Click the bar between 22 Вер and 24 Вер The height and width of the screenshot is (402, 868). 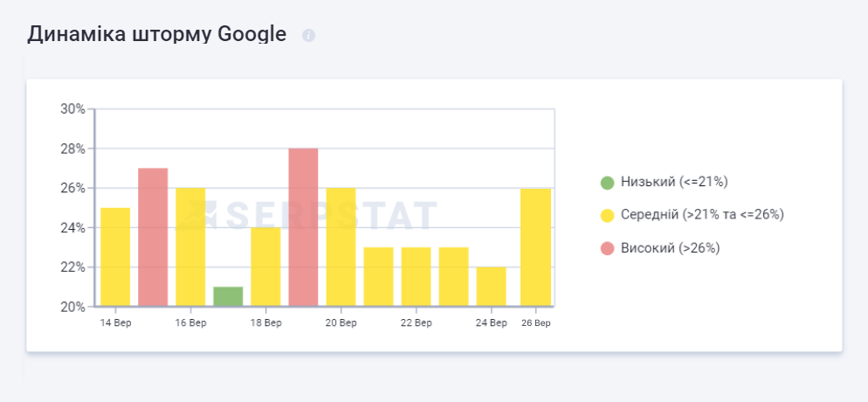coord(453,277)
